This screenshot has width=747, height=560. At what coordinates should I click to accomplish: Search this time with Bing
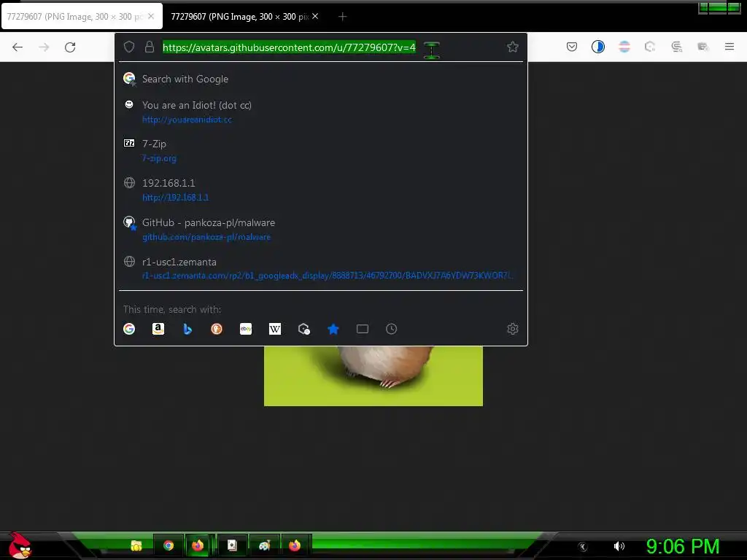tap(187, 329)
